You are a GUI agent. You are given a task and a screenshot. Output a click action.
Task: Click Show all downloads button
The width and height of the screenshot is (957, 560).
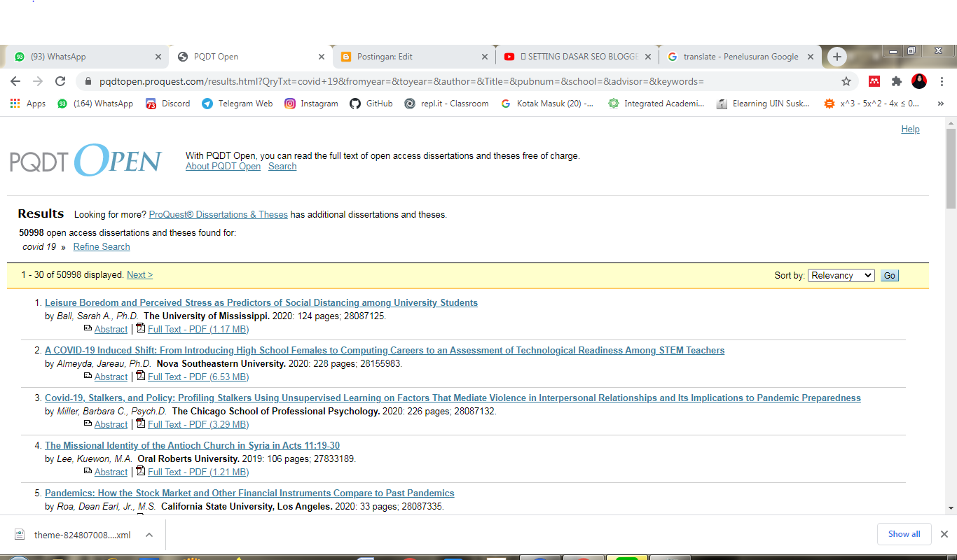(x=904, y=534)
